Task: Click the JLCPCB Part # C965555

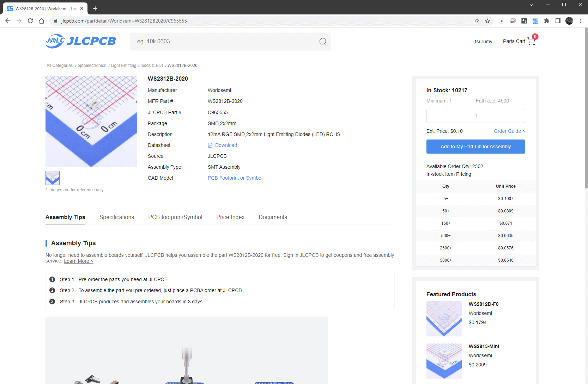Action: point(218,112)
